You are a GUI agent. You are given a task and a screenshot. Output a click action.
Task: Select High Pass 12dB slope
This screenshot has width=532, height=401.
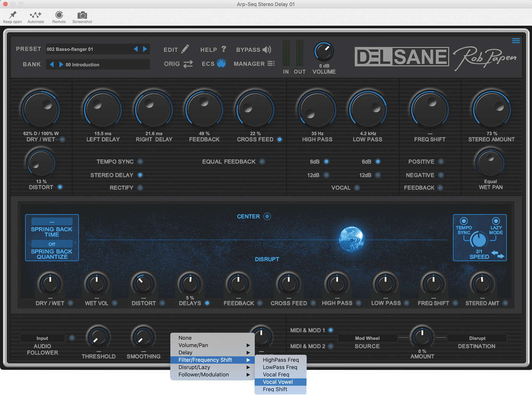coord(326,175)
